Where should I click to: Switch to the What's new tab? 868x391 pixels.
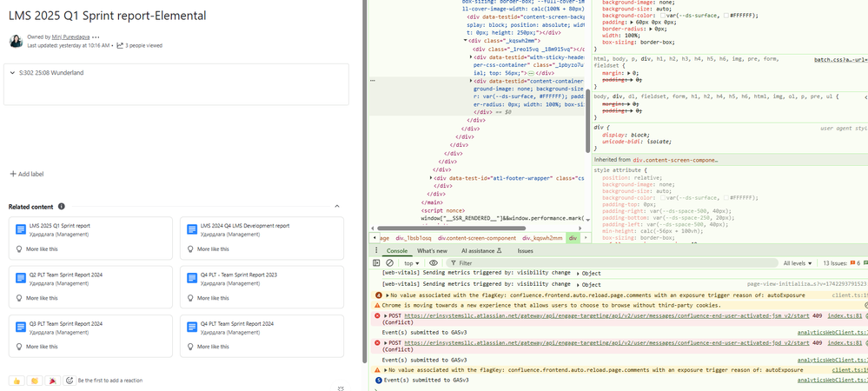(432, 250)
